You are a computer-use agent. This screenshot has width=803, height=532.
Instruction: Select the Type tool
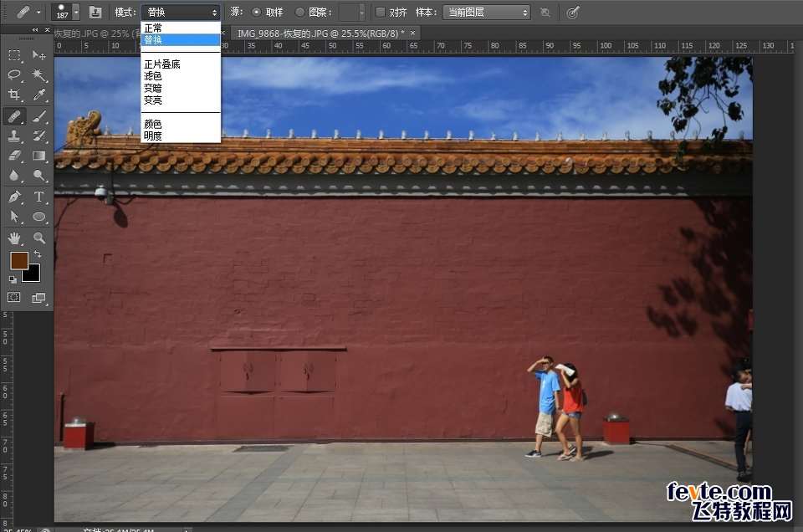(x=39, y=197)
